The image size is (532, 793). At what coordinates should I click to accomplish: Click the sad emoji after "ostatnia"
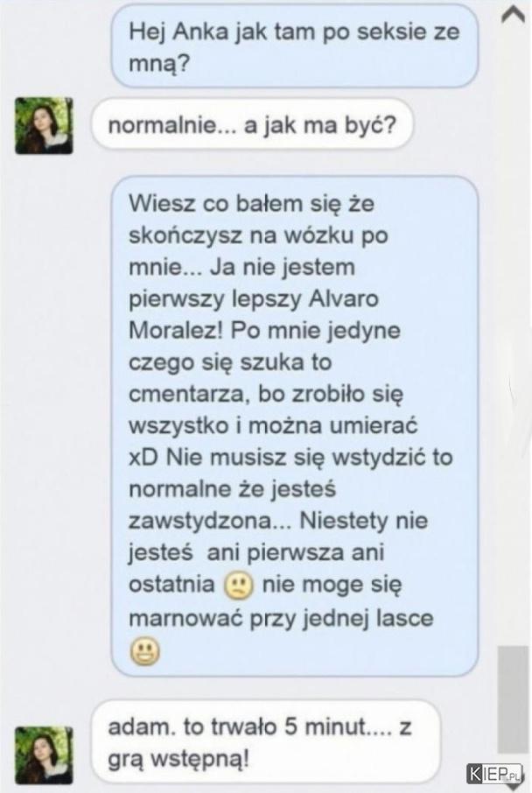coord(239,586)
